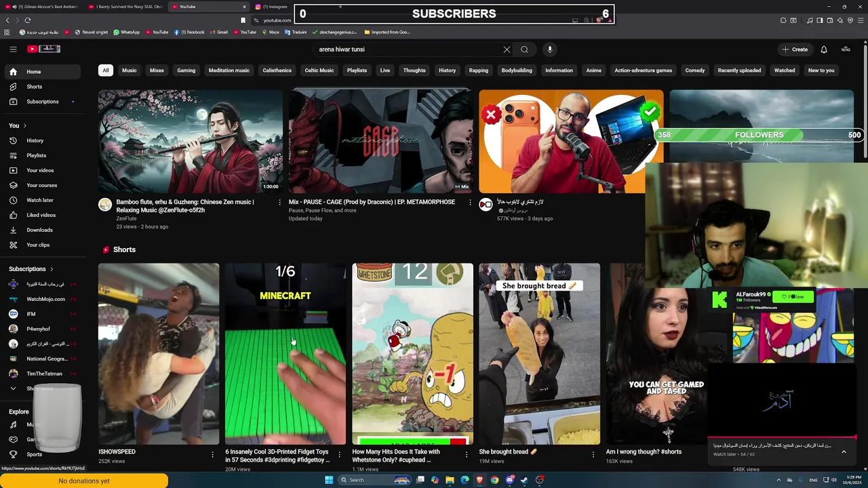Open Chrome from the taskbar
Image resolution: width=868 pixels, height=488 pixels.
(494, 480)
